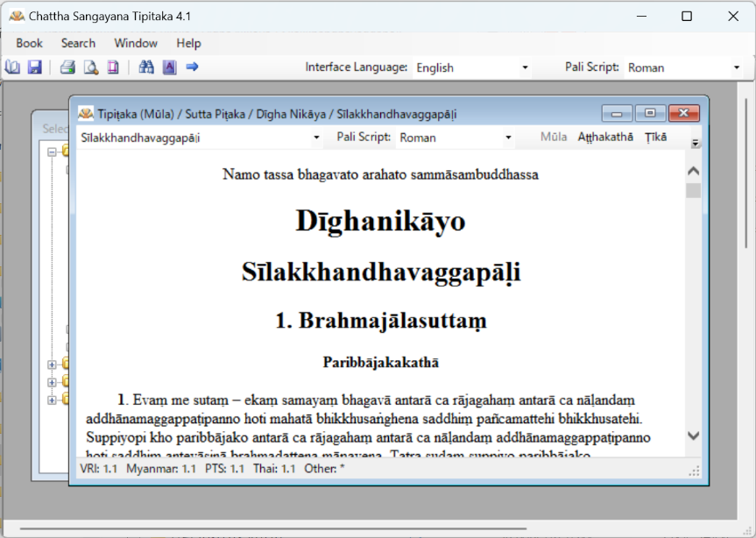756x538 pixels.
Task: Open Page Setup with the pink margins icon
Action: pos(113,67)
